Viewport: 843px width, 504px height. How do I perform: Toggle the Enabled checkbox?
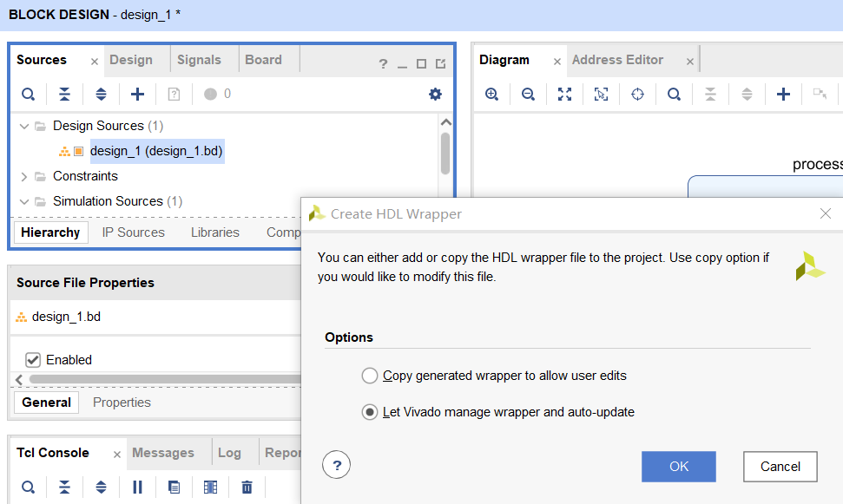pyautogui.click(x=33, y=359)
